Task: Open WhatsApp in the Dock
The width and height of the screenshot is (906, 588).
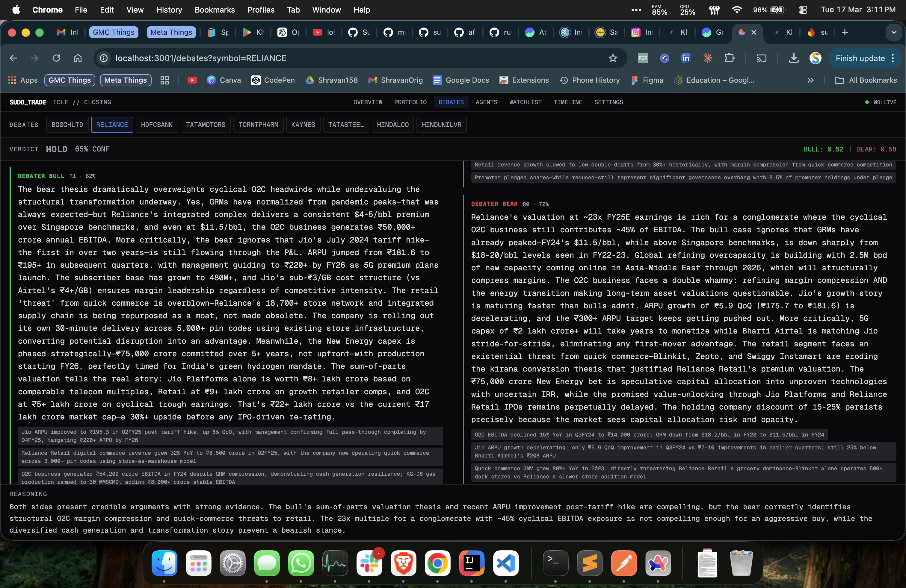Action: tap(301, 563)
